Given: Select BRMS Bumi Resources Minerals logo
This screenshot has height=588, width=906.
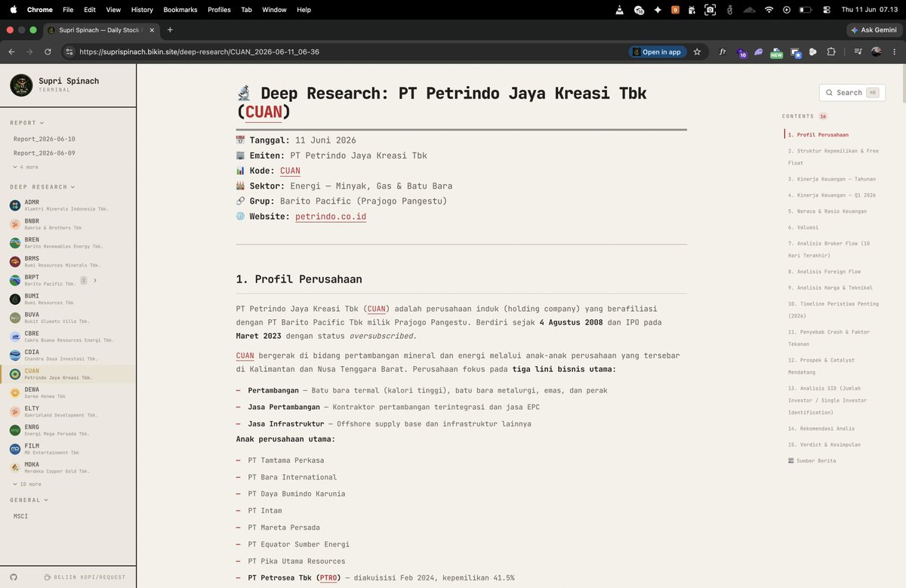Looking at the screenshot, I should (x=15, y=262).
